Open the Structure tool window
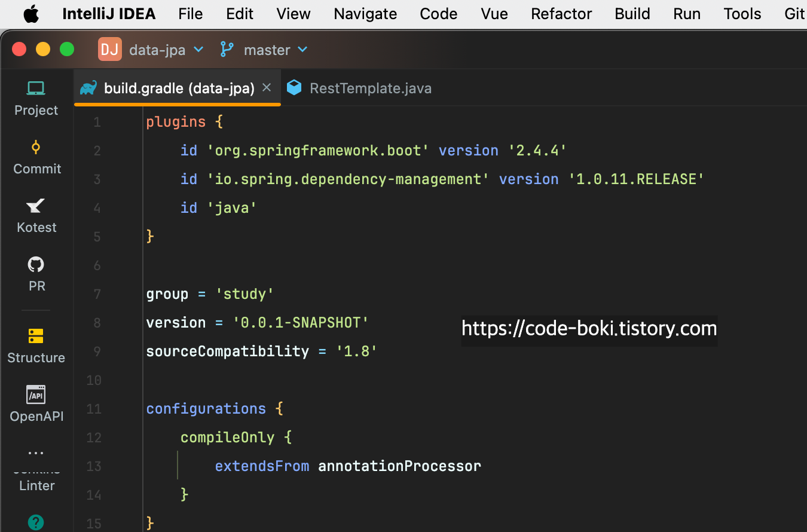The image size is (807, 532). (36, 346)
